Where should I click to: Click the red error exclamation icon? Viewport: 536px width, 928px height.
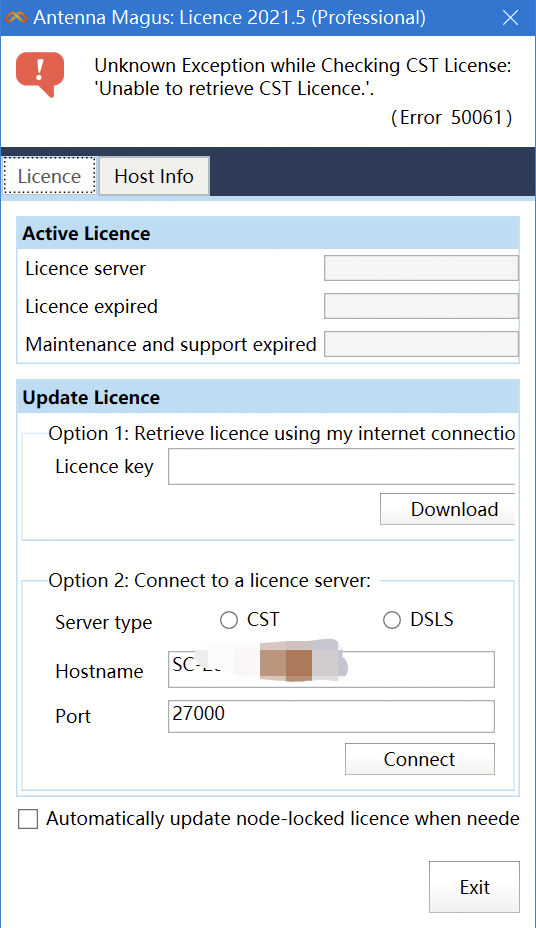pos(40,74)
